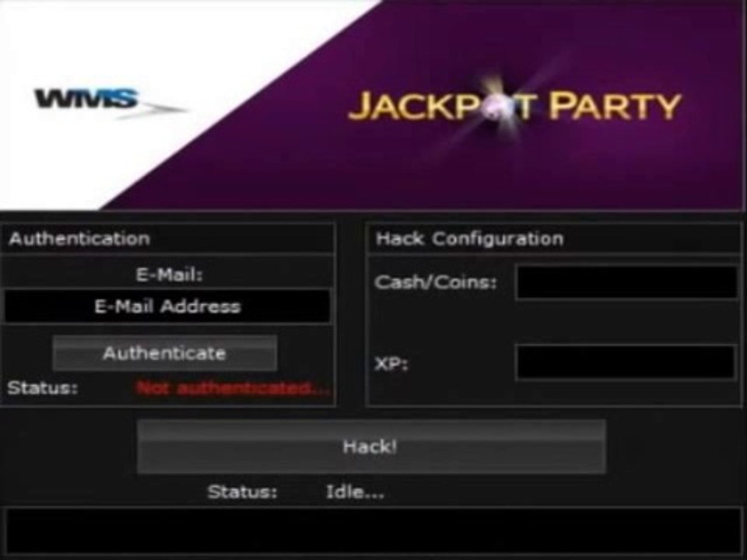The image size is (747, 560).
Task: Focus the Cash/Coins input box
Action: point(626,282)
